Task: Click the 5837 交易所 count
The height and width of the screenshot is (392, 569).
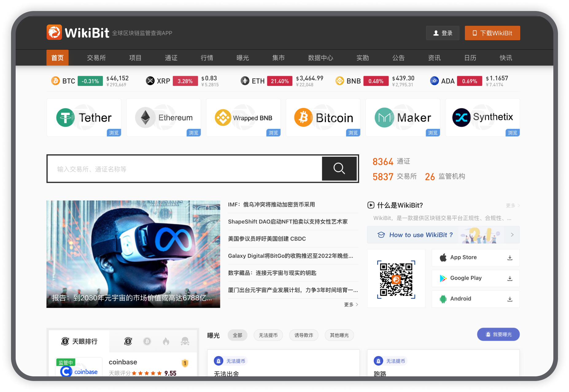Action: click(395, 176)
